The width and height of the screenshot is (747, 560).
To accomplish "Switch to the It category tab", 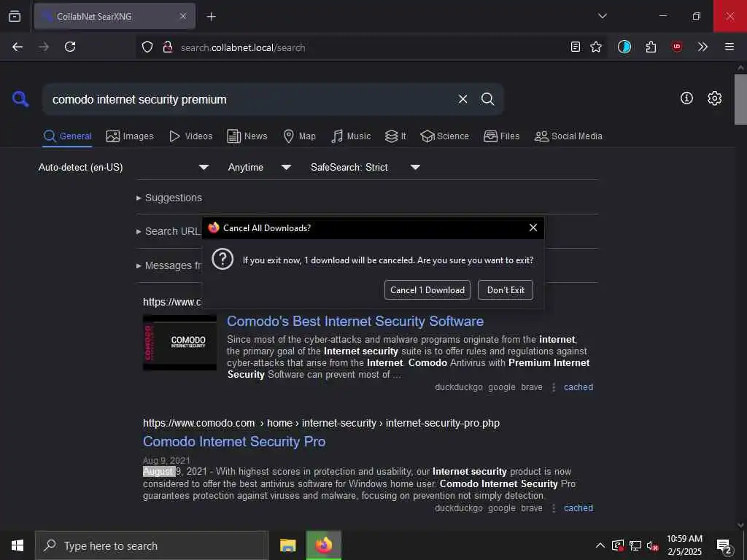I will pos(395,136).
